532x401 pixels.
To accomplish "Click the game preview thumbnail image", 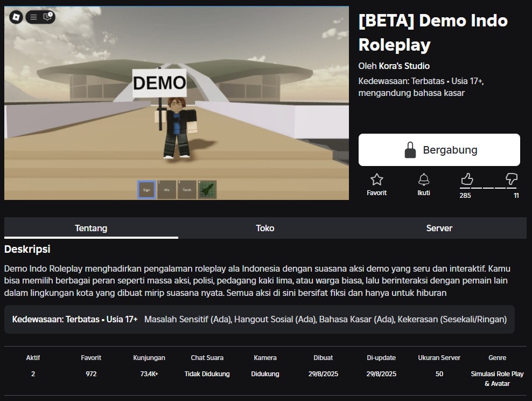I will tap(177, 102).
